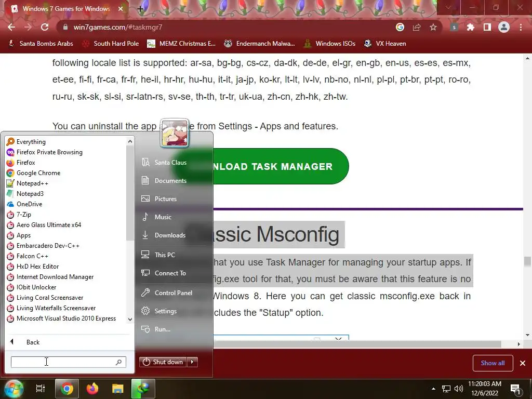532x399 pixels.
Task: Open Santa Bombs Arabs bookmark
Action: point(41,44)
